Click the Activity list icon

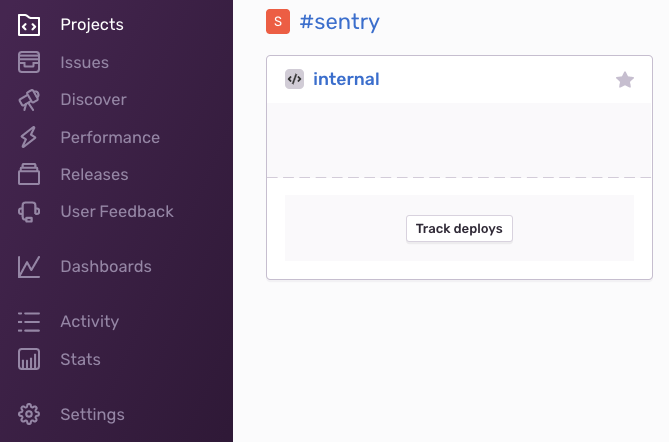29,322
